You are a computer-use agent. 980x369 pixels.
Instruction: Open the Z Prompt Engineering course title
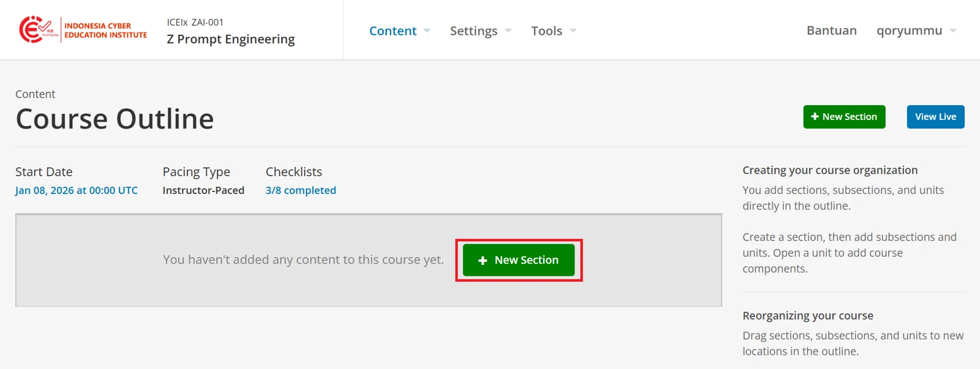(x=231, y=39)
